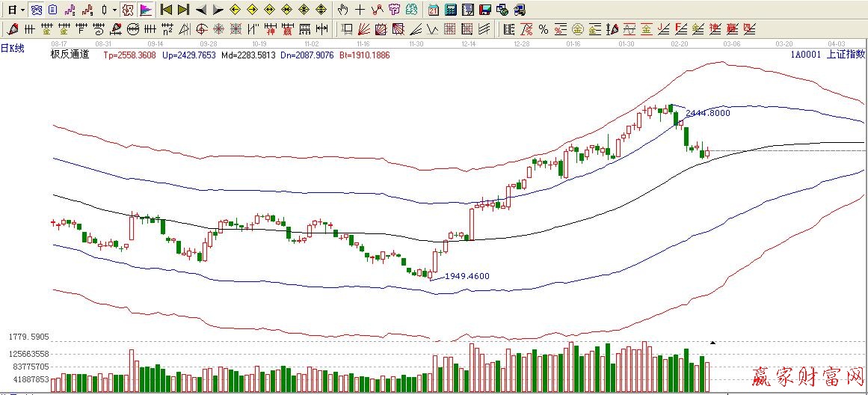Click the 日K线 chart label
The image size is (868, 395).
point(13,48)
